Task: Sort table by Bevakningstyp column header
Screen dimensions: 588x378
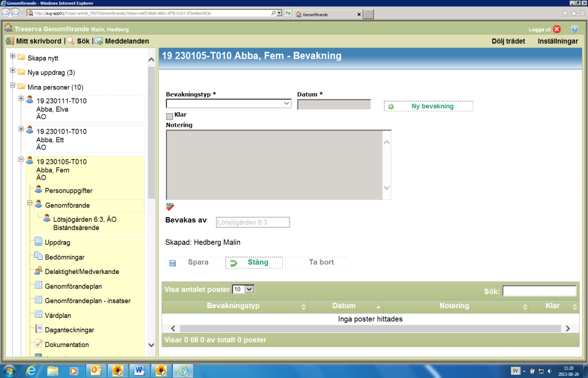Action: pyautogui.click(x=235, y=306)
